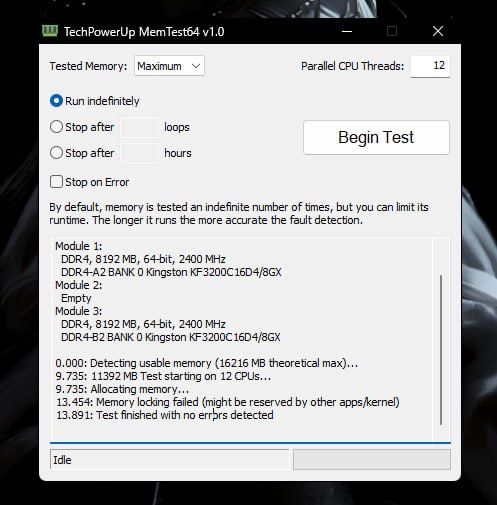
Task: Click the 'Module 2:' log line
Action: (x=79, y=285)
